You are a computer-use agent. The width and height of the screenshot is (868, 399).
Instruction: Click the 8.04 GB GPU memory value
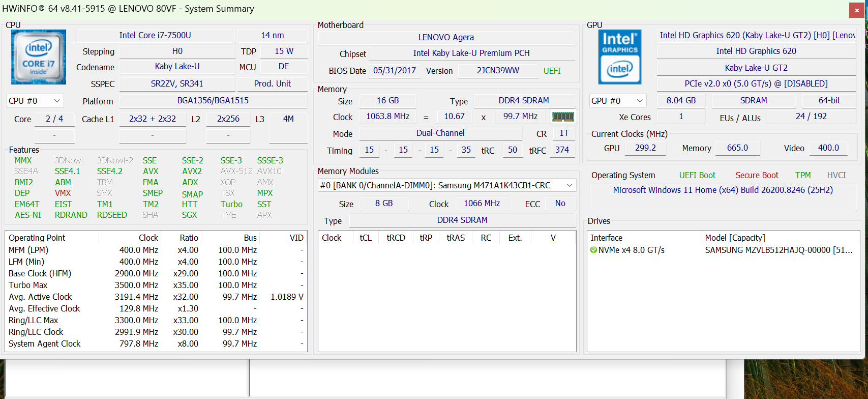[681, 100]
